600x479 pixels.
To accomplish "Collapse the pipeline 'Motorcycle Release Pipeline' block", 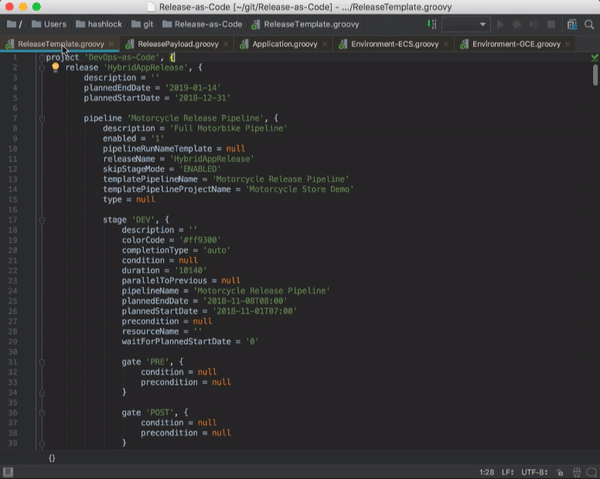I will click(x=42, y=118).
